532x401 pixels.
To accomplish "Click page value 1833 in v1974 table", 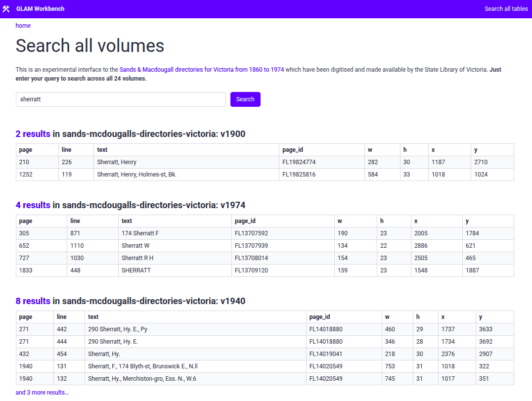I will [x=42, y=270].
